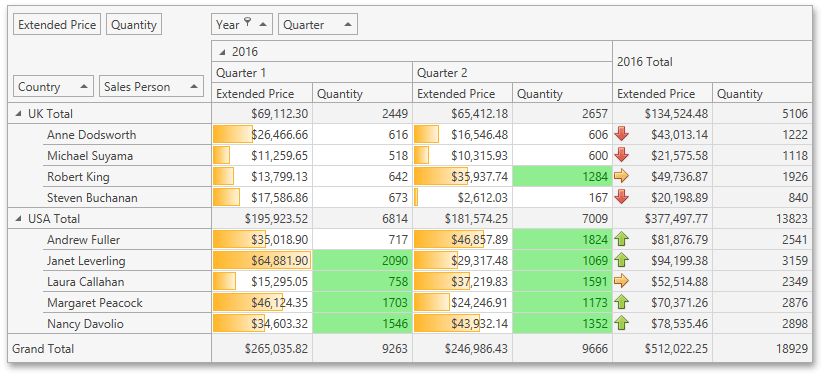Select the Margaret Peacock row header

(127, 303)
